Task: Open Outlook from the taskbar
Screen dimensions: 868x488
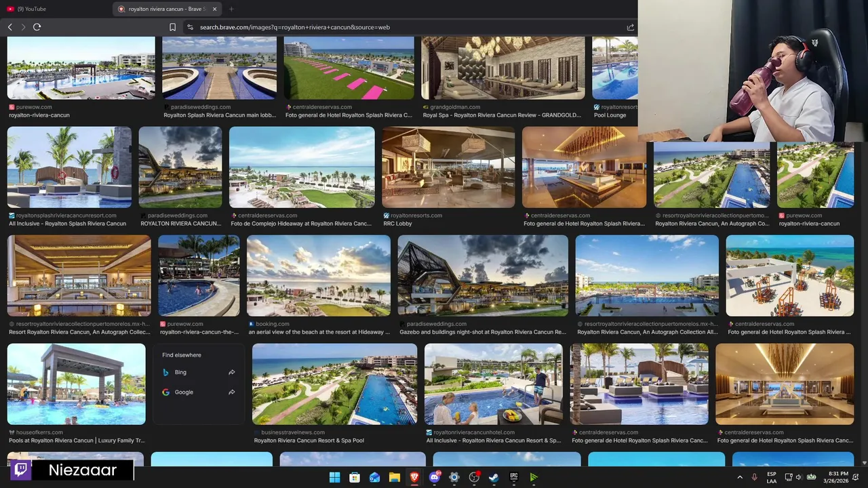Action: pos(374,477)
